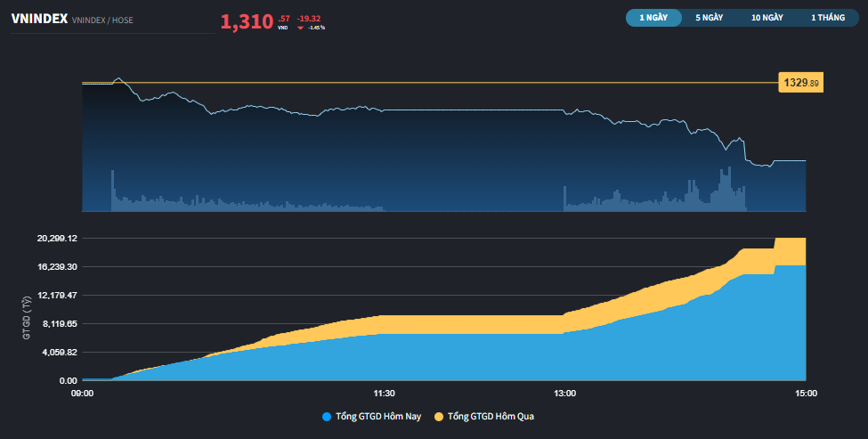The height and width of the screenshot is (439, 868).
Task: Show the 1 THÁNG chart range
Action: click(827, 17)
